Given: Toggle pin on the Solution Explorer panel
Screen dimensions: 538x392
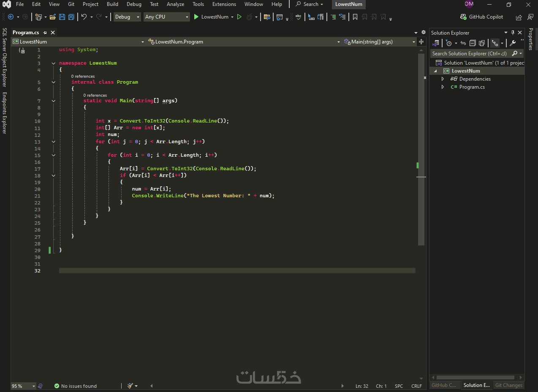Looking at the screenshot, I should [513, 33].
